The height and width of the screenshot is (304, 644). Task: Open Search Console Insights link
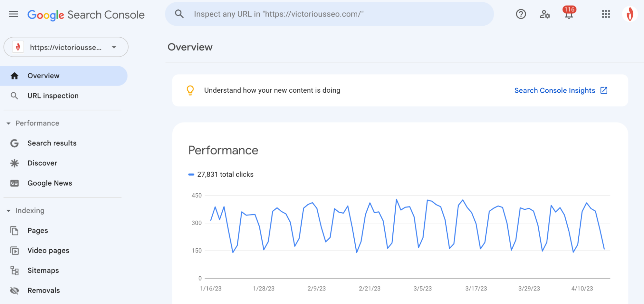point(555,90)
